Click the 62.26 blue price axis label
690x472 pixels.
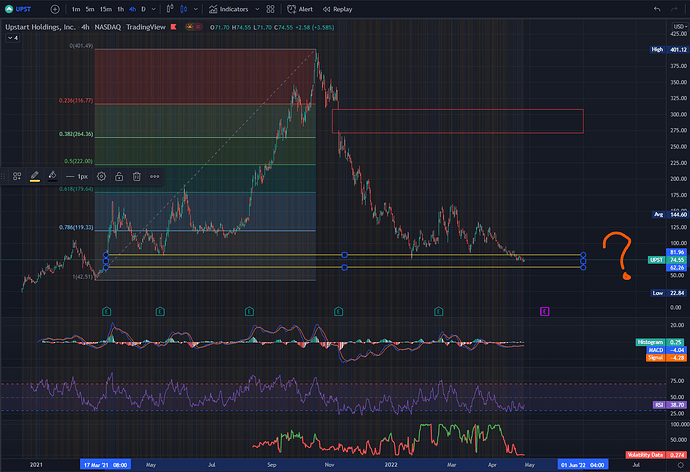pyautogui.click(x=677, y=267)
